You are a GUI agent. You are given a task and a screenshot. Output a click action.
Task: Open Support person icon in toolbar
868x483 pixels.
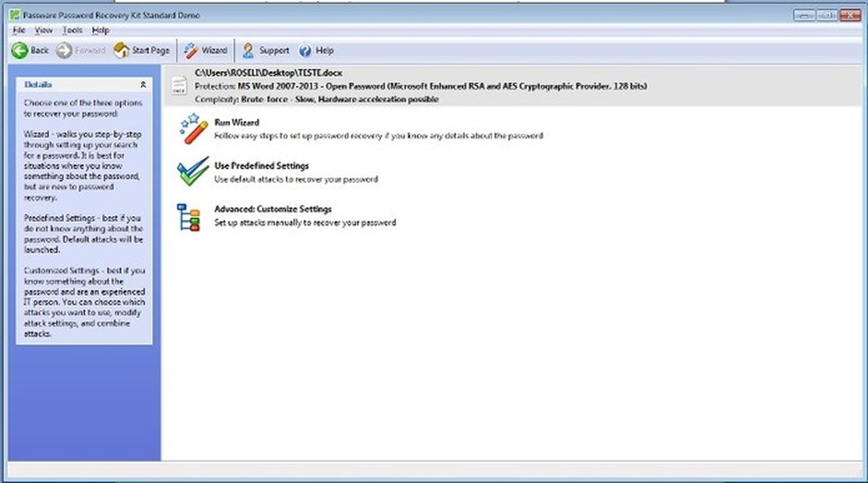pos(248,50)
